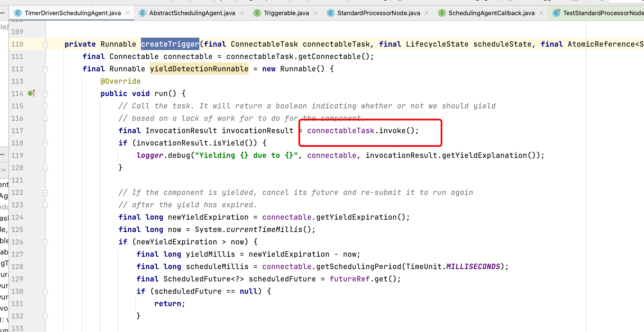The height and width of the screenshot is (332, 644).
Task: Click the test class icon on TestStandardProcessorNode tab
Action: pyautogui.click(x=556, y=13)
